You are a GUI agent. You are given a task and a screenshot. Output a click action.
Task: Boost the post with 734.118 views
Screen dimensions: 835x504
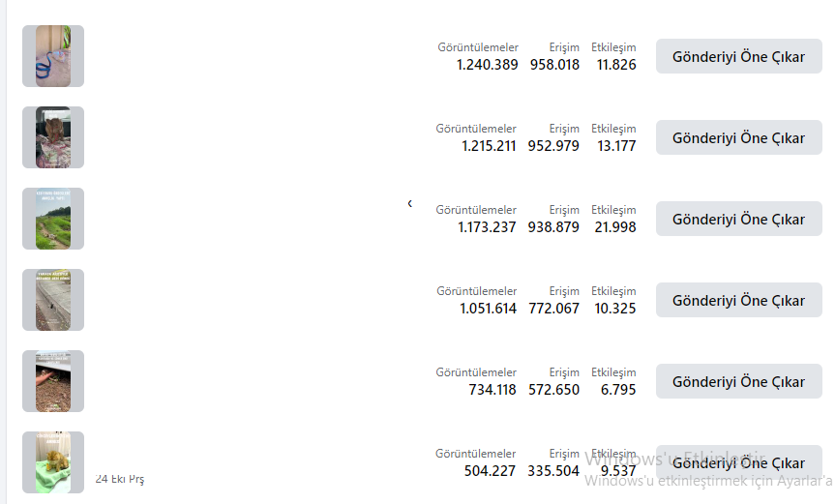(738, 381)
